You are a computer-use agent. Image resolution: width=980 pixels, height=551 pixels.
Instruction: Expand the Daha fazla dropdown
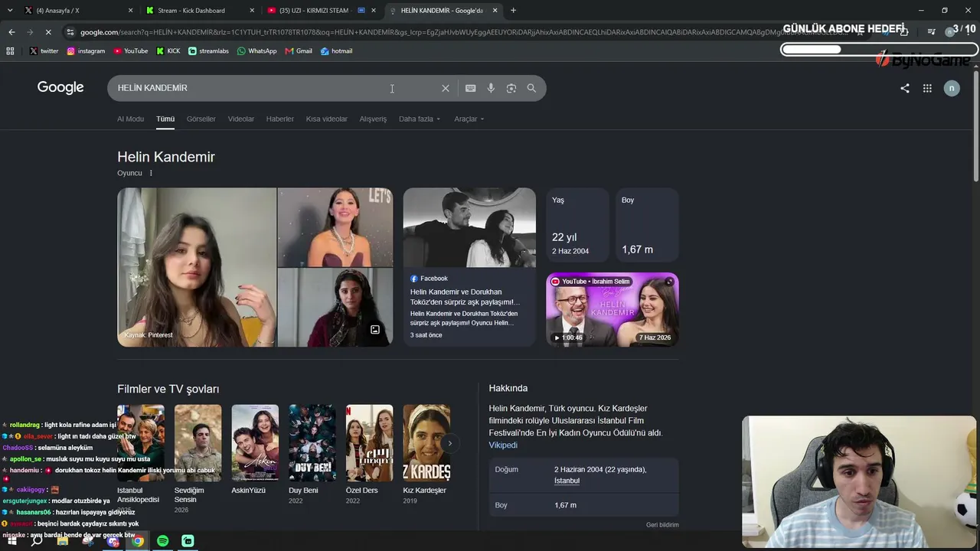pos(420,119)
